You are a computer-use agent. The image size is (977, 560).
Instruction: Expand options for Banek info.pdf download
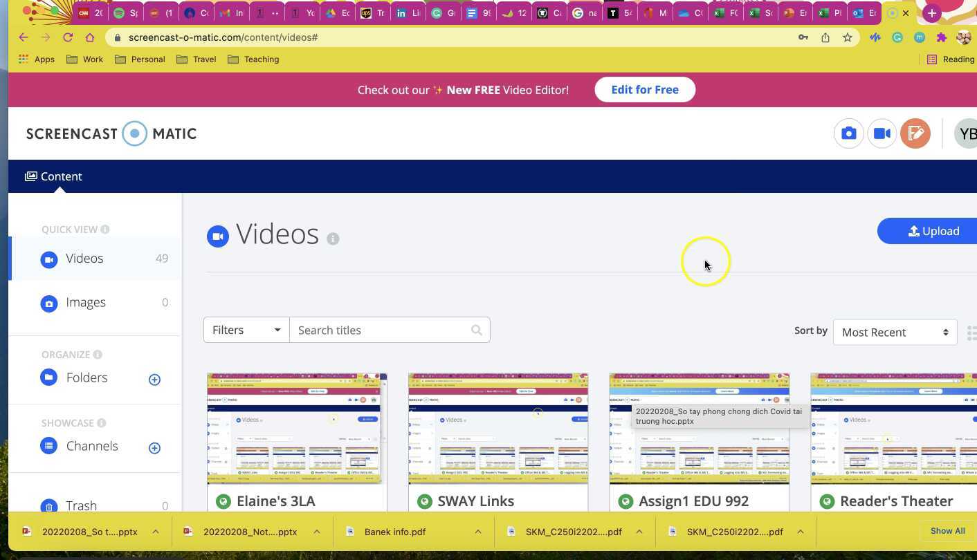[478, 532]
